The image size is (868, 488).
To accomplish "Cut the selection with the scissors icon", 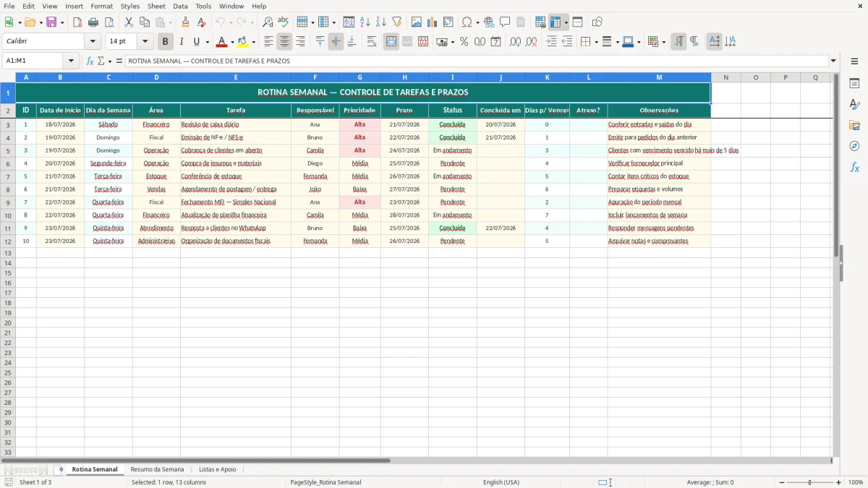I will [129, 22].
